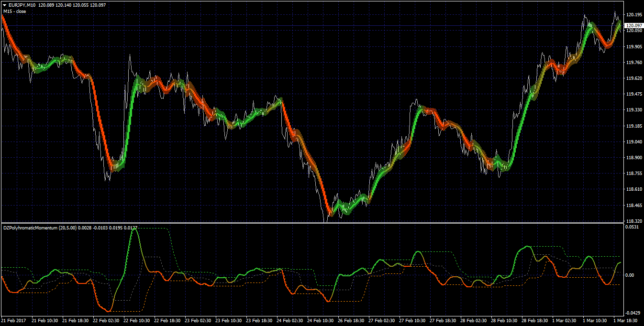Click the divider between chart and indicator window
The image size is (644, 326).
click(x=311, y=223)
